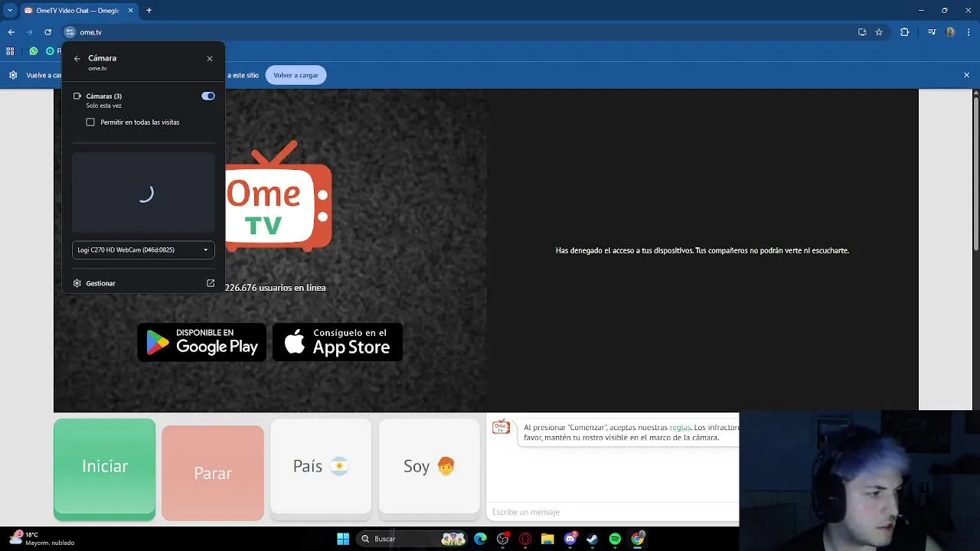This screenshot has height=551, width=980.
Task: Go back to the previous page
Action: click(x=11, y=32)
